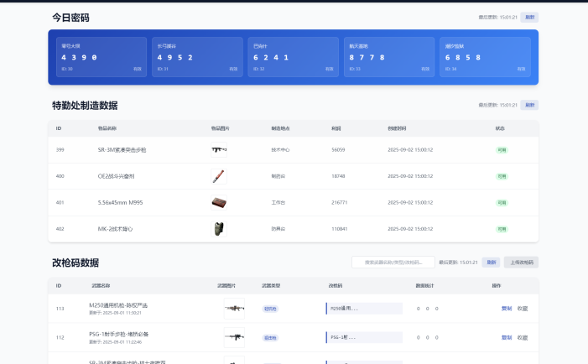Screen dimensions: 588x364
Task: Copy the M250 gun code via 复制
Action: click(506, 309)
